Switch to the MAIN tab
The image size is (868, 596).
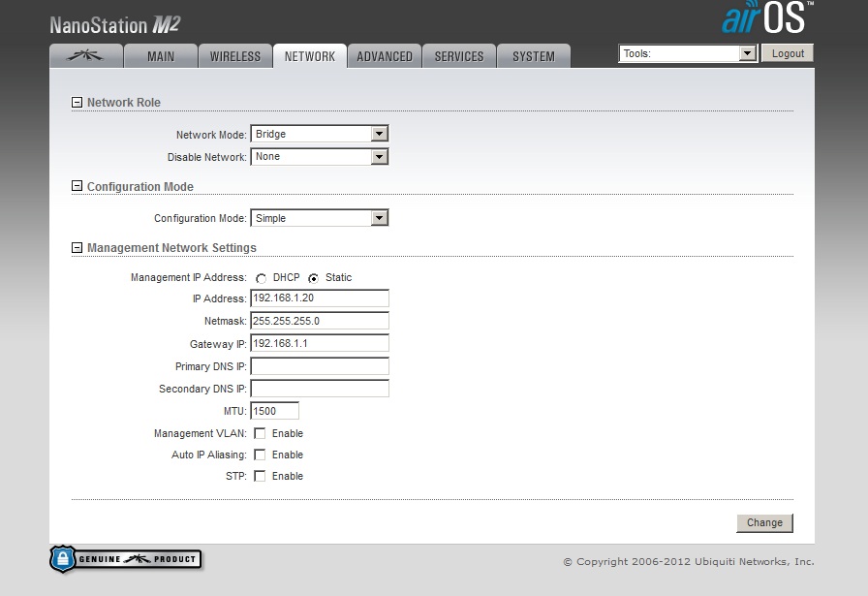tap(161, 56)
